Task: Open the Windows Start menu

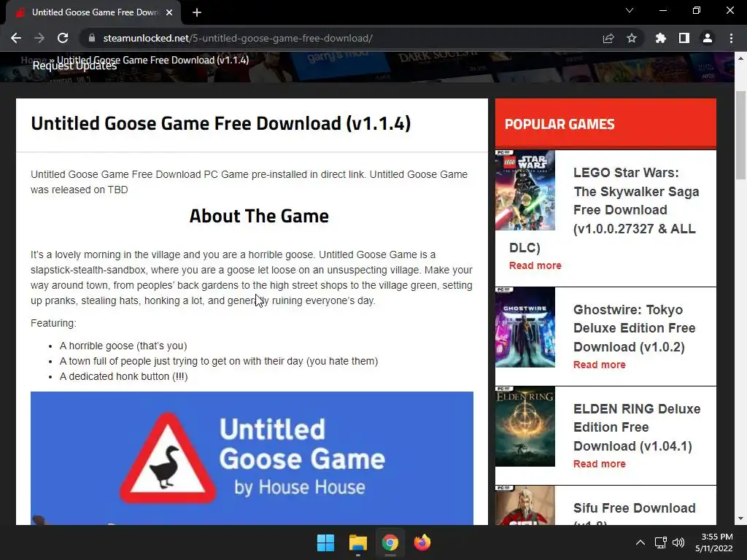Action: point(326,542)
